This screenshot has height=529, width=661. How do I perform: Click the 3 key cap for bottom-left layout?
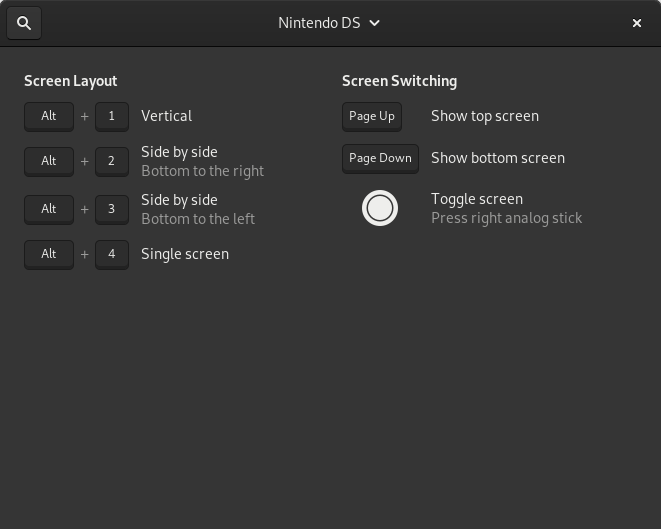(x=112, y=209)
